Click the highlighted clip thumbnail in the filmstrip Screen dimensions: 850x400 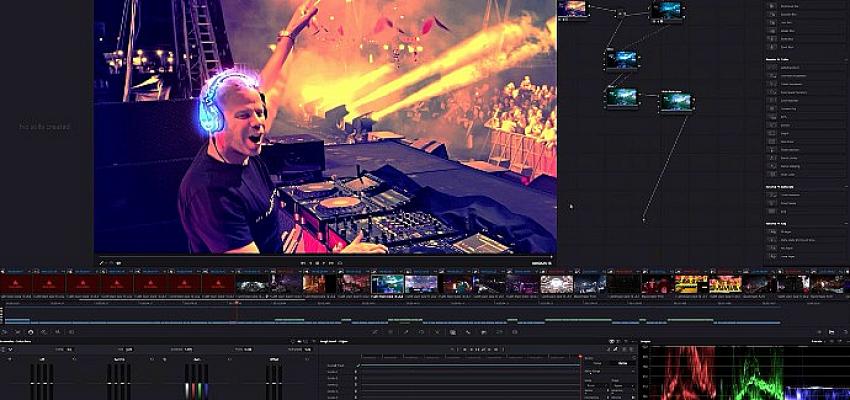388,284
